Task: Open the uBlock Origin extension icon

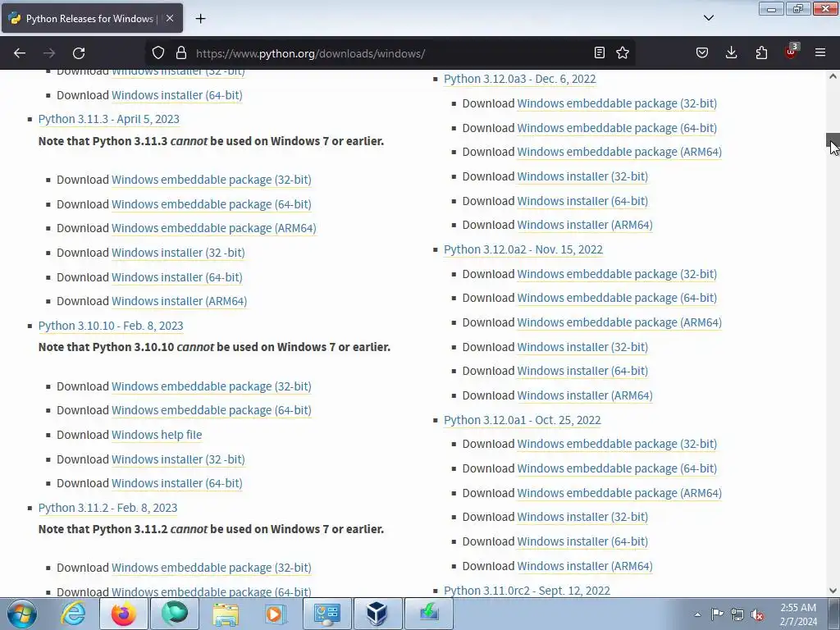Action: point(791,52)
